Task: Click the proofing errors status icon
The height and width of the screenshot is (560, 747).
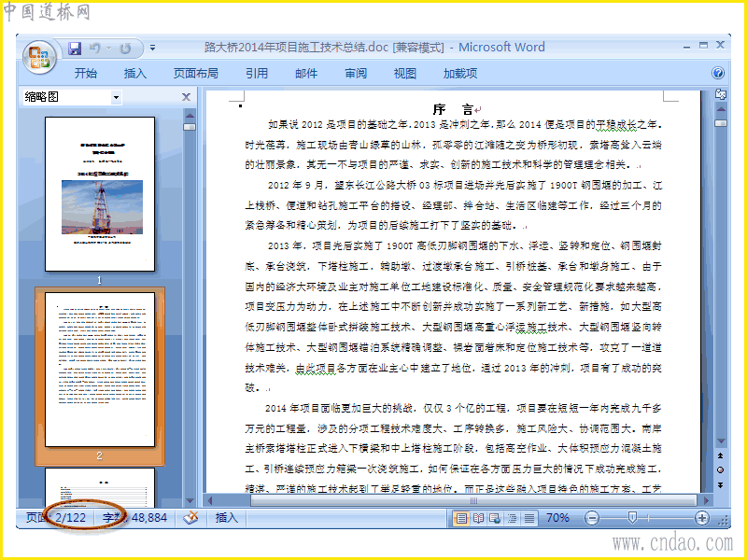Action: point(191,518)
